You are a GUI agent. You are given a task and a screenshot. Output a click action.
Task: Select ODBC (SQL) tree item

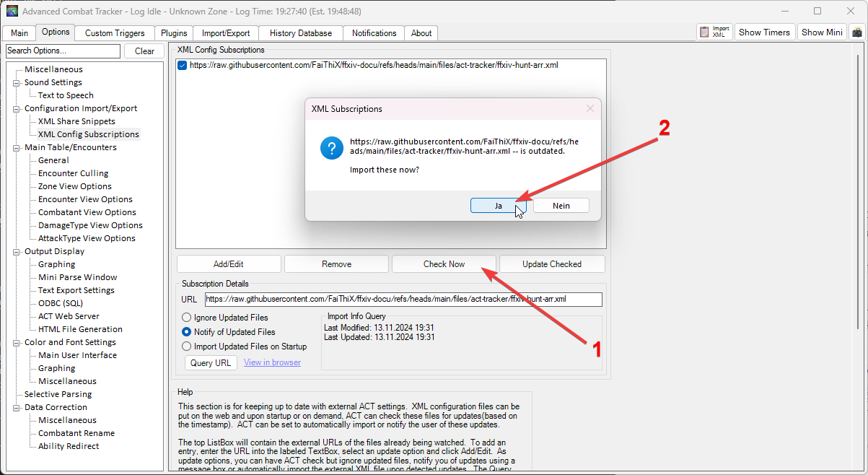pyautogui.click(x=60, y=303)
